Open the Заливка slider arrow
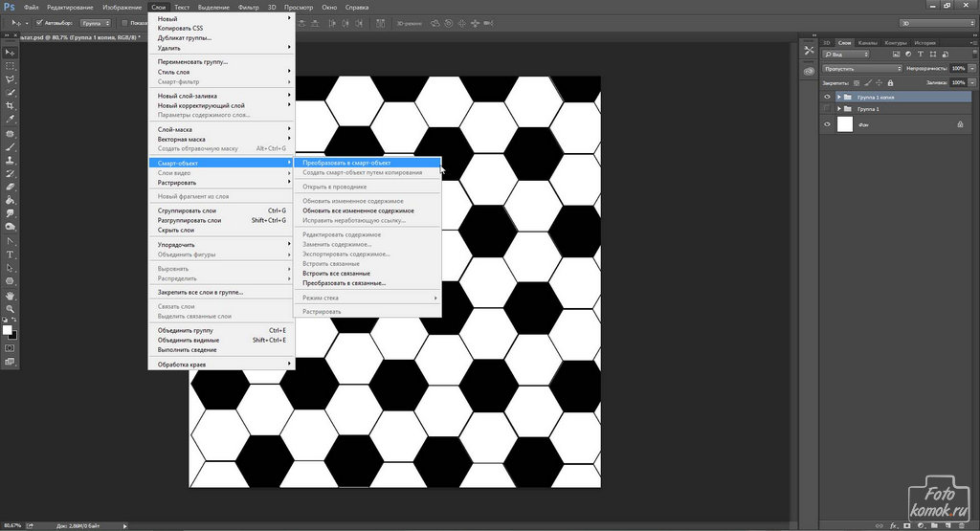Image resolution: width=980 pixels, height=531 pixels. click(x=972, y=82)
